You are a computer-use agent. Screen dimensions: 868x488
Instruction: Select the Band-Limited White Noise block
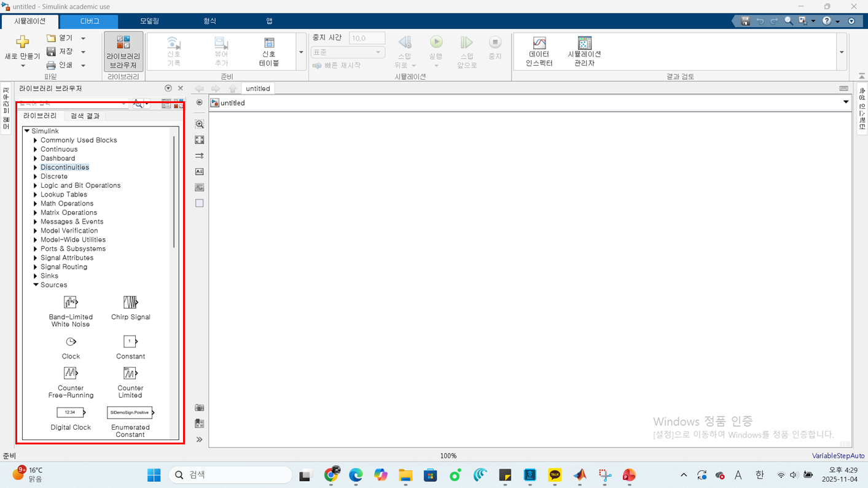[71, 302]
